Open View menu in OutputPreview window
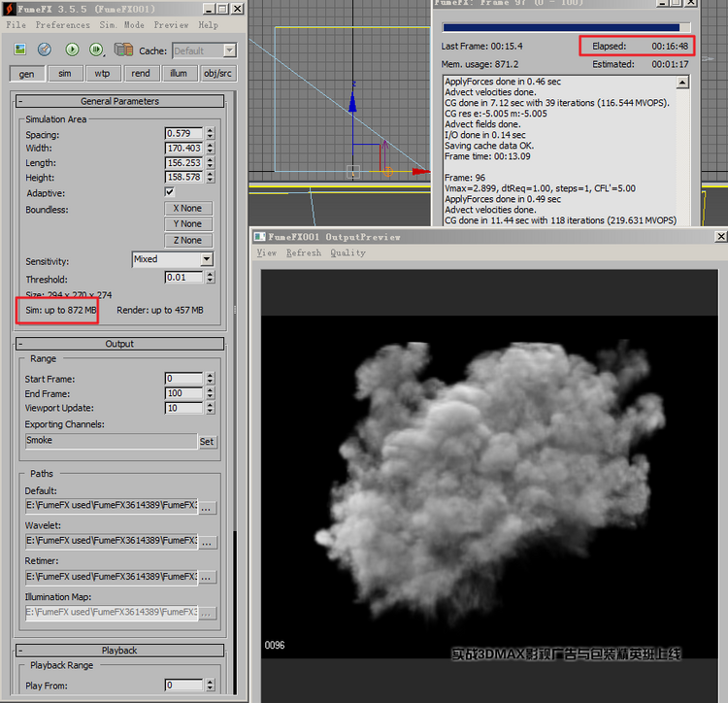 click(267, 253)
